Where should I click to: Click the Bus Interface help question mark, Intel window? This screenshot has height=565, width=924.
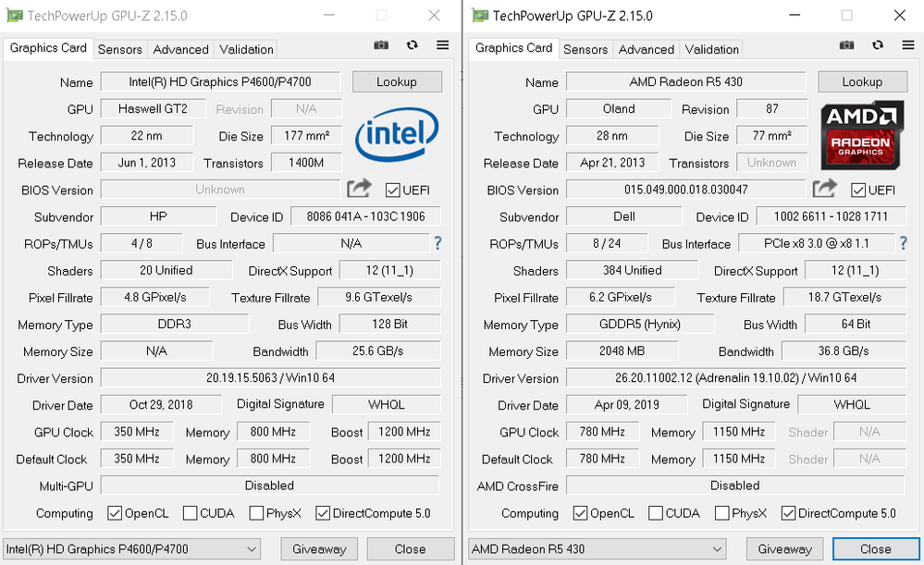click(437, 242)
